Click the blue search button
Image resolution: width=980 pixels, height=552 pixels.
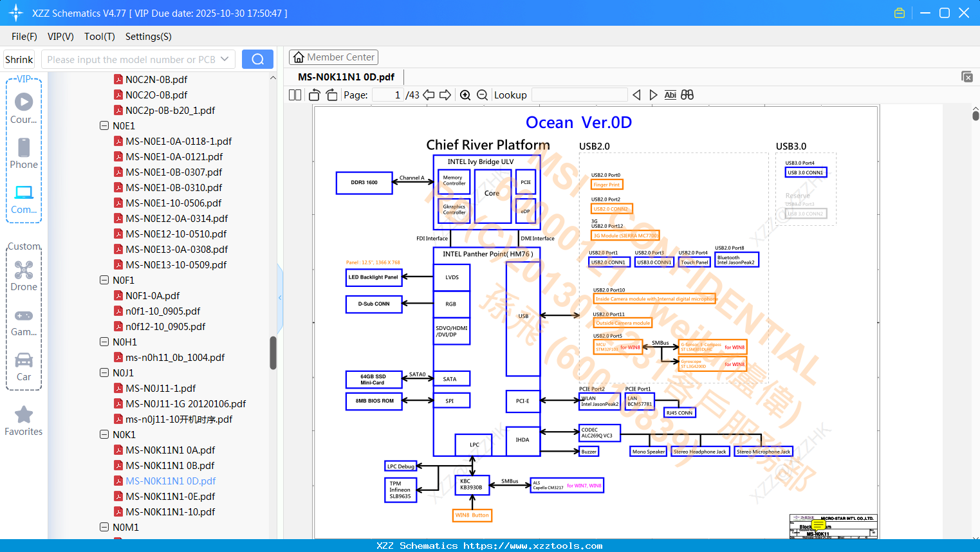click(x=257, y=59)
